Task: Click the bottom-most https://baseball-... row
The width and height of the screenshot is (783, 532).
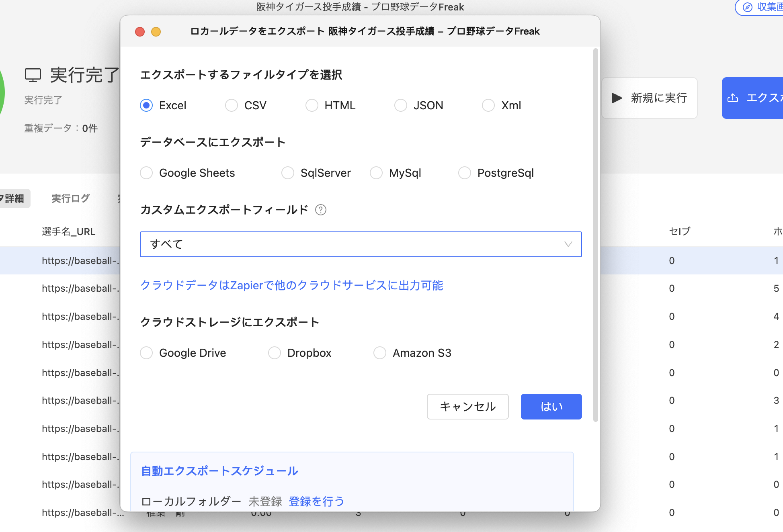Action: click(83, 513)
